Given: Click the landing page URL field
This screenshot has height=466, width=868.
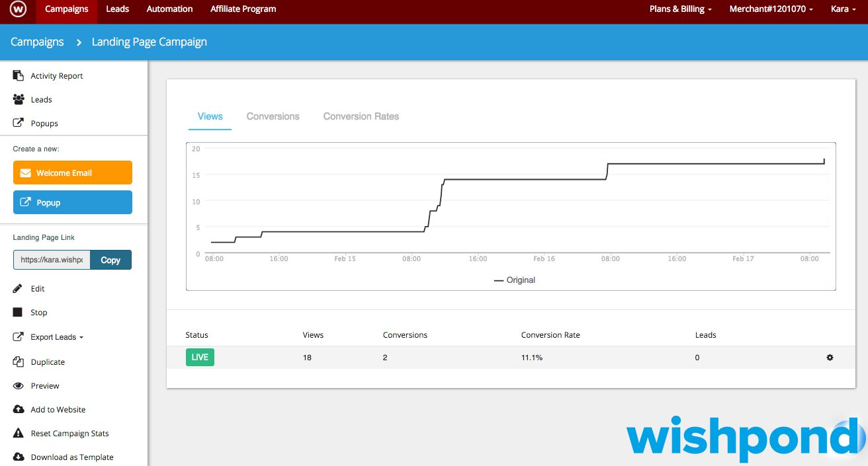Looking at the screenshot, I should click(52, 260).
